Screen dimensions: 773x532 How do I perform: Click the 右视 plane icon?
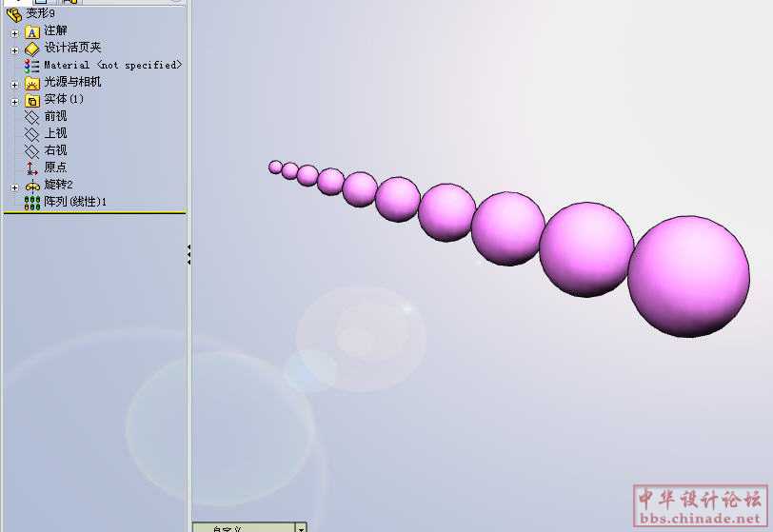coord(32,151)
